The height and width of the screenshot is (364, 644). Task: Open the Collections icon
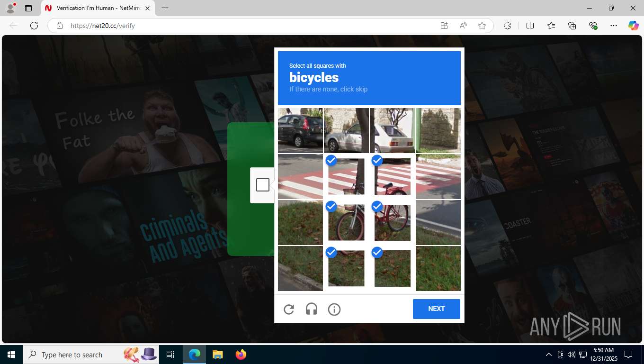pyautogui.click(x=572, y=26)
